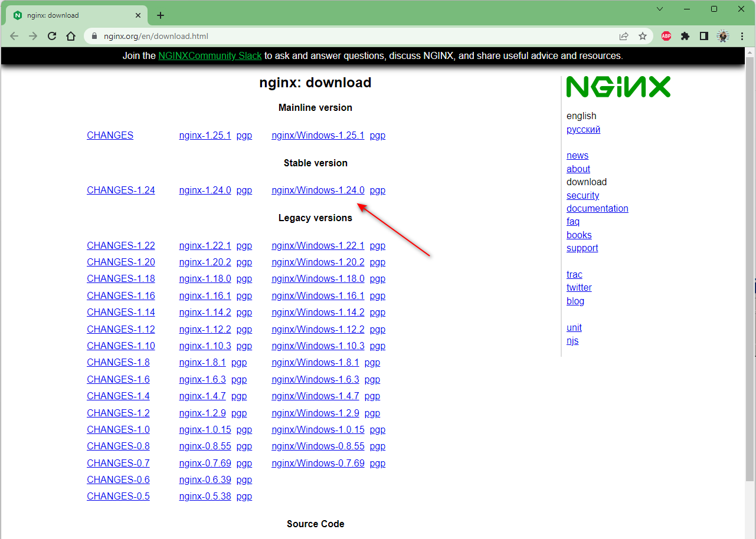
Task: Toggle the browser side panel
Action: (x=703, y=36)
